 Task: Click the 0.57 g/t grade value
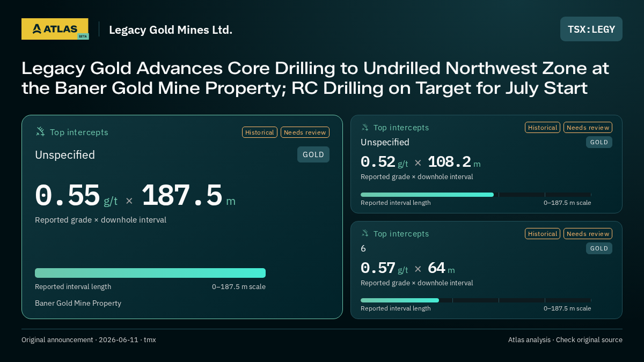(x=384, y=268)
